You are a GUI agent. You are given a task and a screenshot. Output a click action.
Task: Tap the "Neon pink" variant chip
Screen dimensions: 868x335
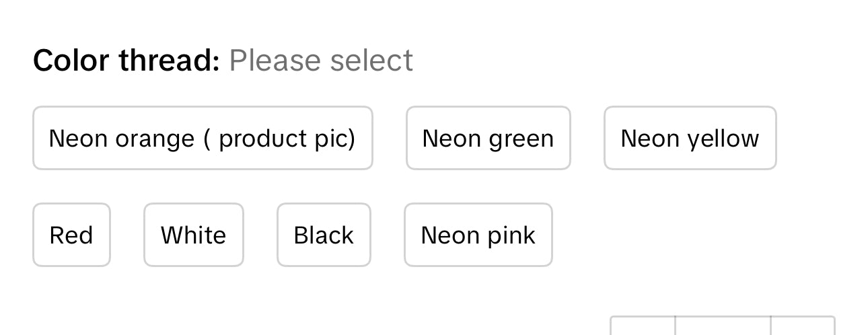pos(478,235)
